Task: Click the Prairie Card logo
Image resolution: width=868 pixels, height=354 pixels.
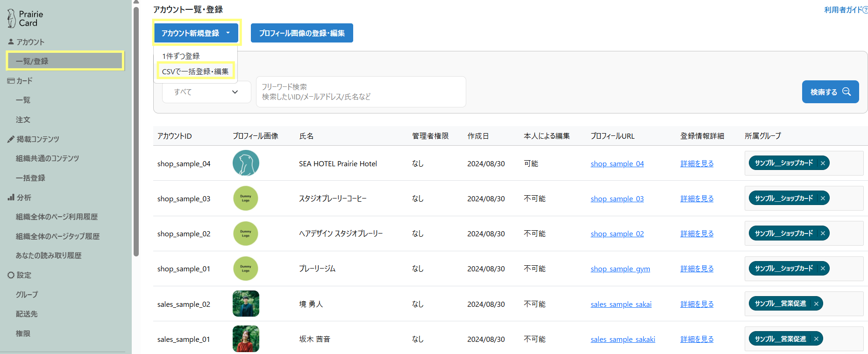Action: coord(25,19)
